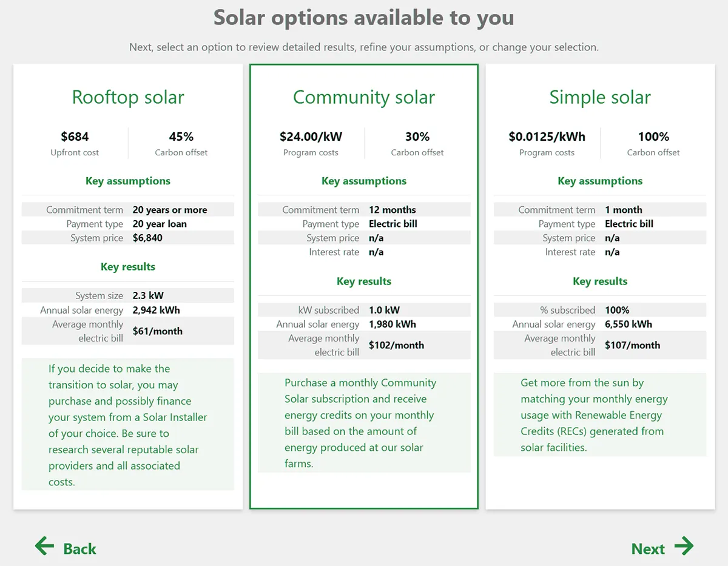The image size is (728, 566).
Task: Click Community solar $24.00/kW program costs
Action: tap(311, 137)
